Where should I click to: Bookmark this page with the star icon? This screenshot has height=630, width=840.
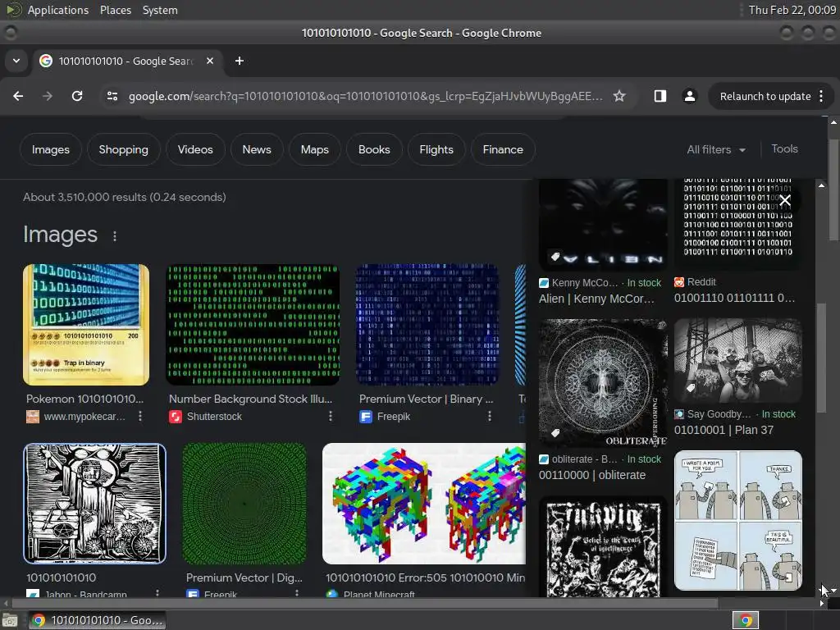click(619, 96)
